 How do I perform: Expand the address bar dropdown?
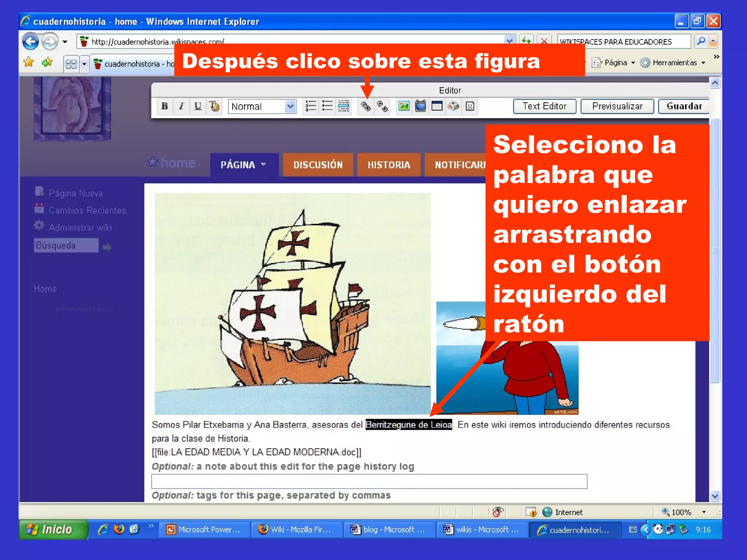click(x=510, y=41)
